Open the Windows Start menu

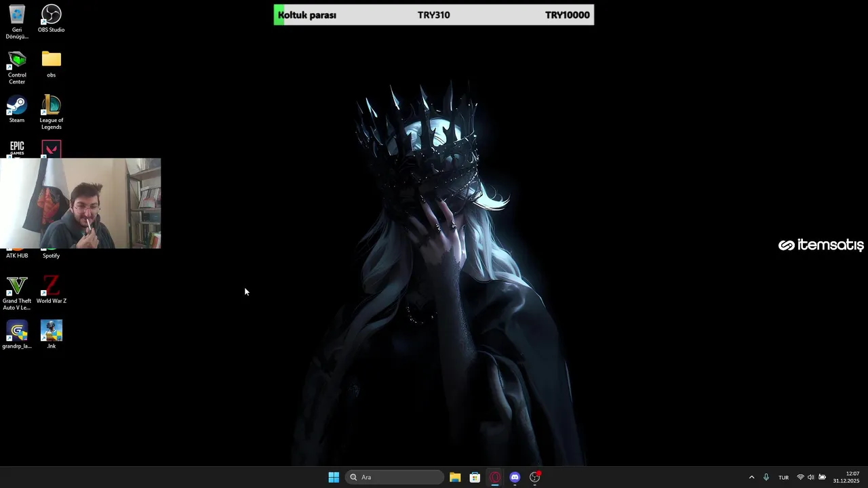tap(334, 477)
